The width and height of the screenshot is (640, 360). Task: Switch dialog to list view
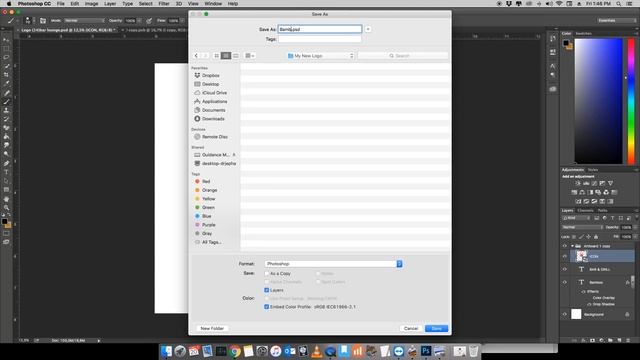(x=226, y=56)
